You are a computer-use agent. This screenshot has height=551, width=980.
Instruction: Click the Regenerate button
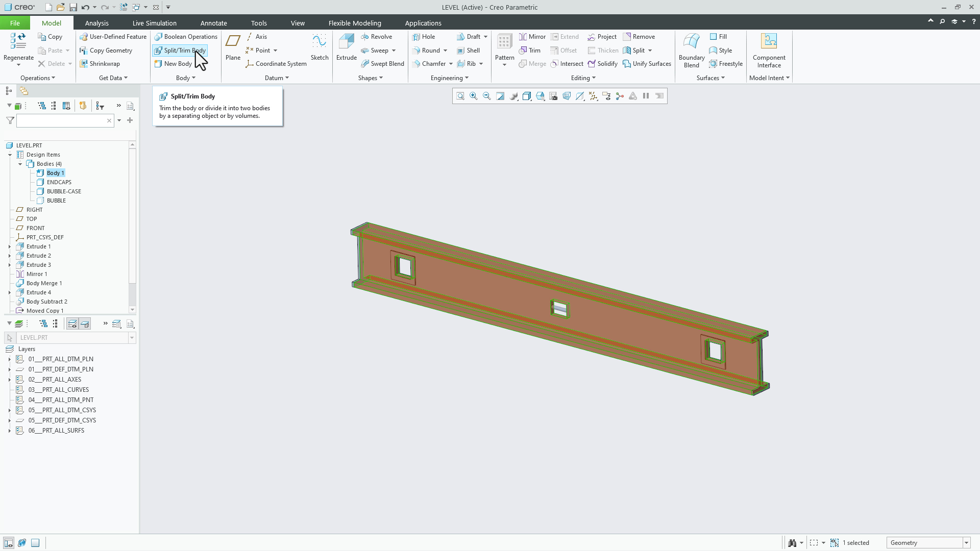[x=18, y=48]
